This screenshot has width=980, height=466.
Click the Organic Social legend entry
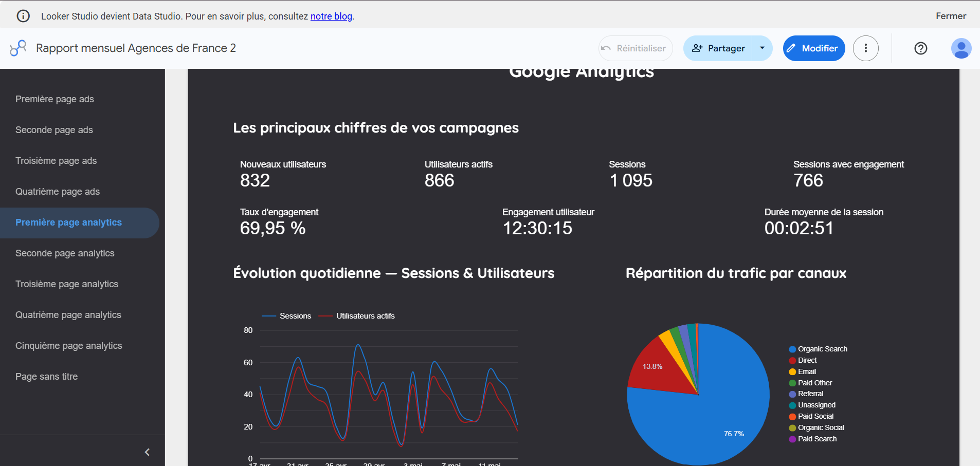[x=816, y=428]
